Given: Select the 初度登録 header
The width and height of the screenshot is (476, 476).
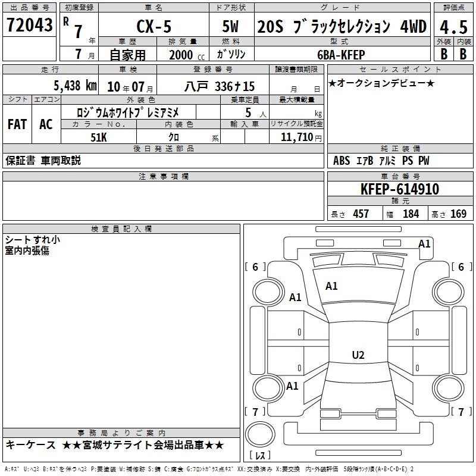Looking at the screenshot, I should 79,7.
